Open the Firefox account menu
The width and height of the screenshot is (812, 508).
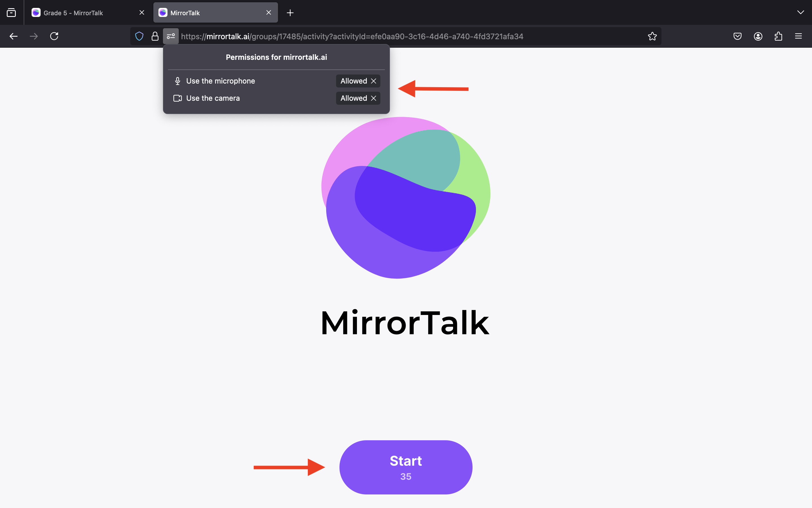[x=758, y=36]
